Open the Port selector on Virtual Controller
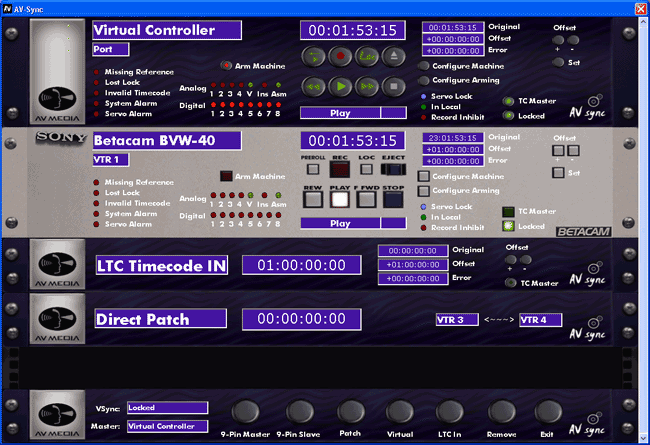 [111, 49]
